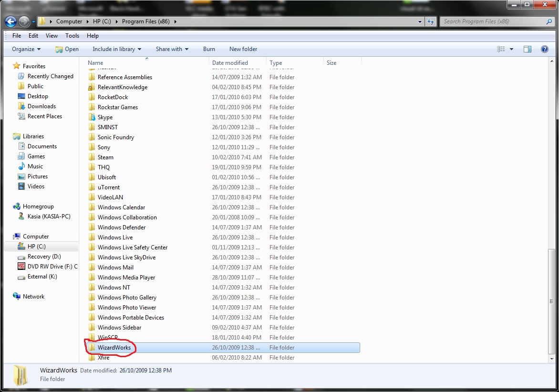Click the file list vertical scrollbar thumb
Image resolution: width=559 pixels, height=392 pixels.
point(551,301)
